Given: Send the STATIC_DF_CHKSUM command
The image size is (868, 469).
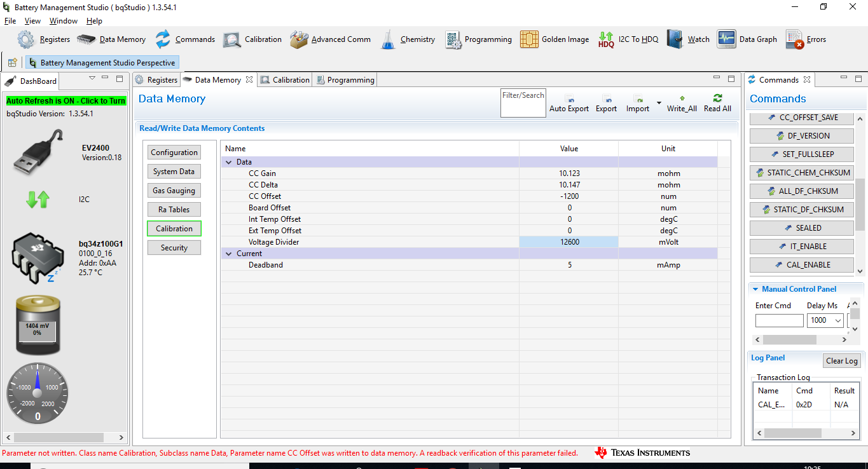Looking at the screenshot, I should (802, 209).
